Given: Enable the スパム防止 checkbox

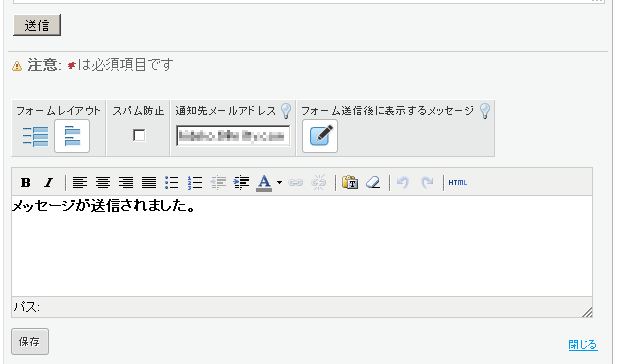Looking at the screenshot, I should (x=139, y=135).
